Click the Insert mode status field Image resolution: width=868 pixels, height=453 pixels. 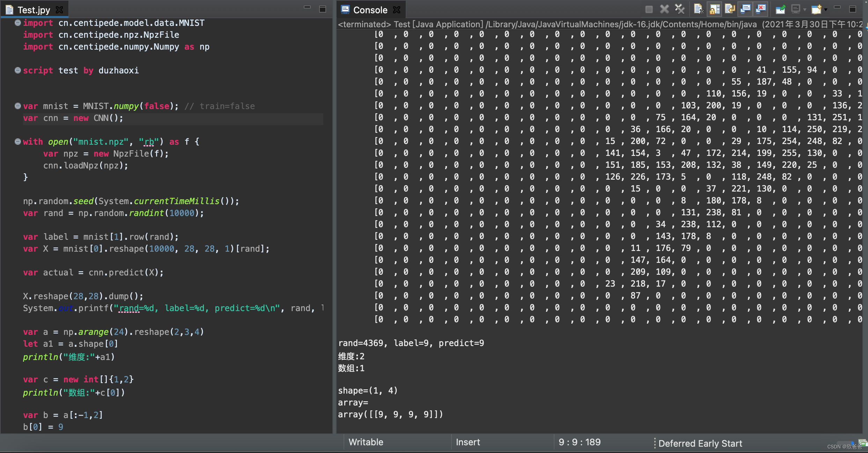[468, 442]
